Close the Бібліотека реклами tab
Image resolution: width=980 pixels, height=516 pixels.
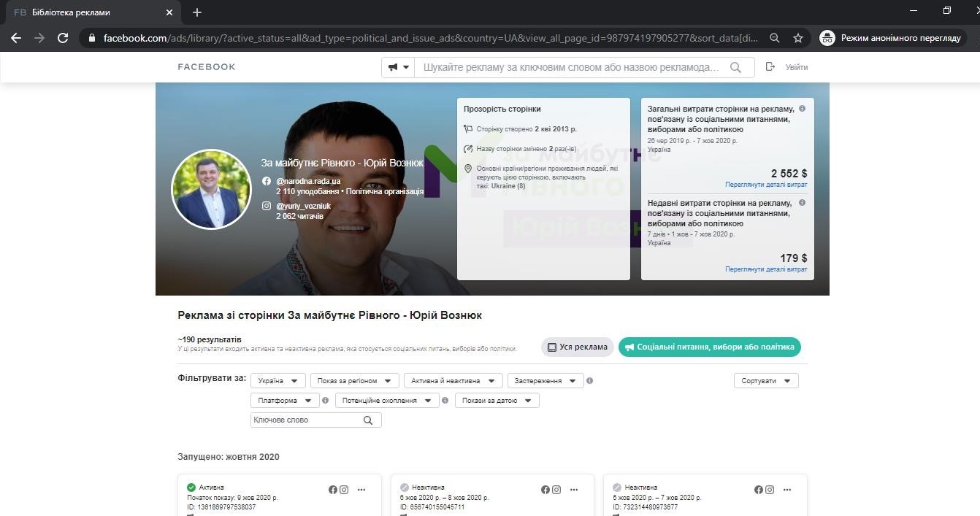[x=169, y=12]
